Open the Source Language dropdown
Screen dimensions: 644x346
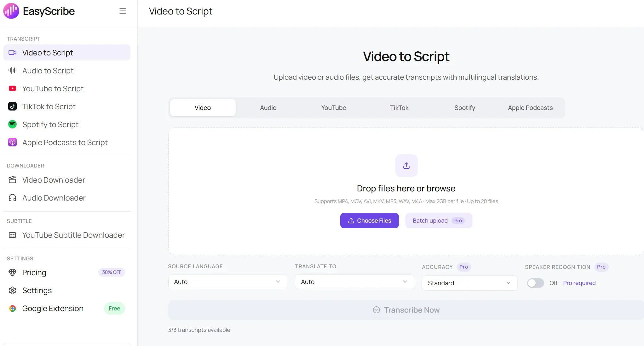pyautogui.click(x=227, y=282)
